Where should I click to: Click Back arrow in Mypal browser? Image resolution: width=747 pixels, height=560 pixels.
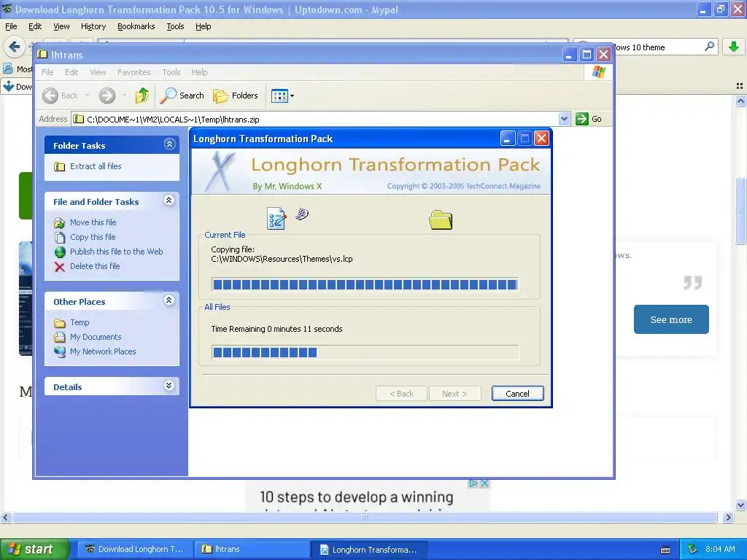(x=15, y=47)
